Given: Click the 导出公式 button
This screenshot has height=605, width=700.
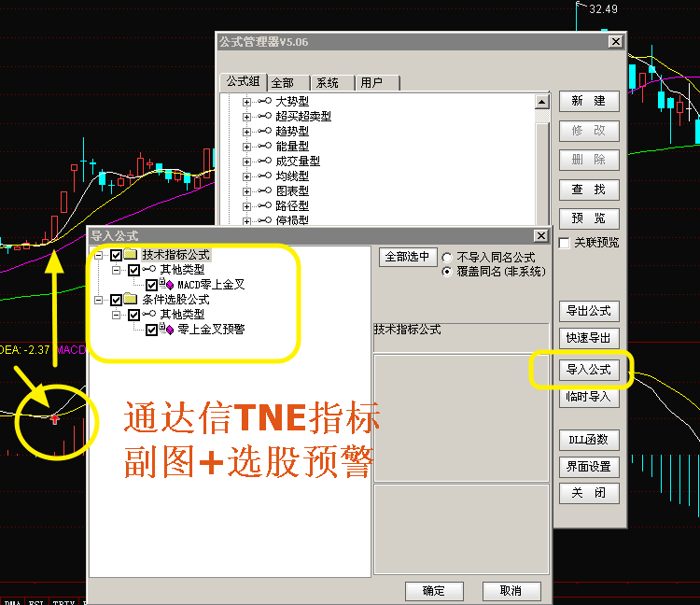Looking at the screenshot, I should point(589,311).
